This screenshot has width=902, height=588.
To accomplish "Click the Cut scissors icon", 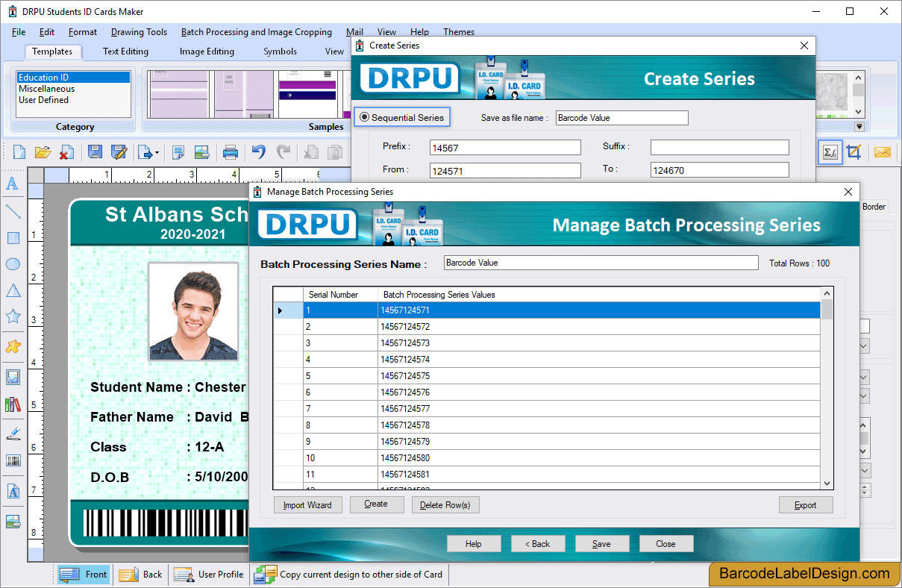I will [x=310, y=152].
